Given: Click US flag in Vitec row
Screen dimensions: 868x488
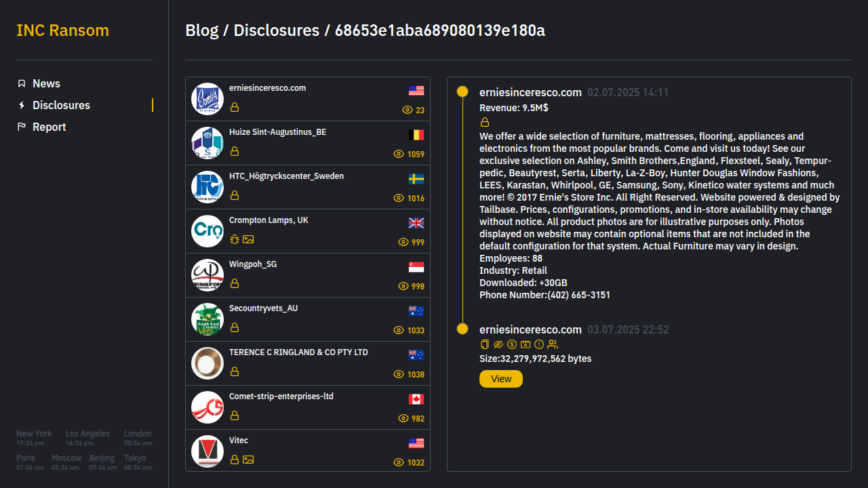Looking at the screenshot, I should 416,443.
